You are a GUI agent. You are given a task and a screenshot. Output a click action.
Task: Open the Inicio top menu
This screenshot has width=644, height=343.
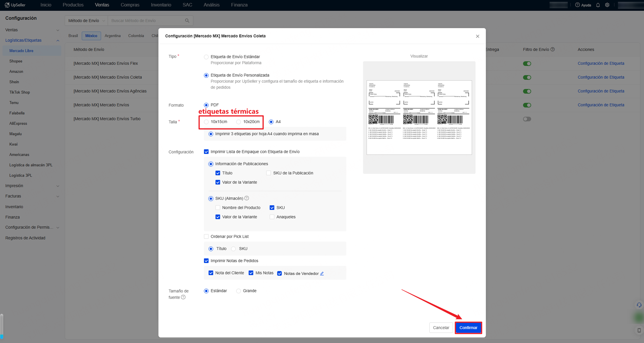pyautogui.click(x=46, y=5)
